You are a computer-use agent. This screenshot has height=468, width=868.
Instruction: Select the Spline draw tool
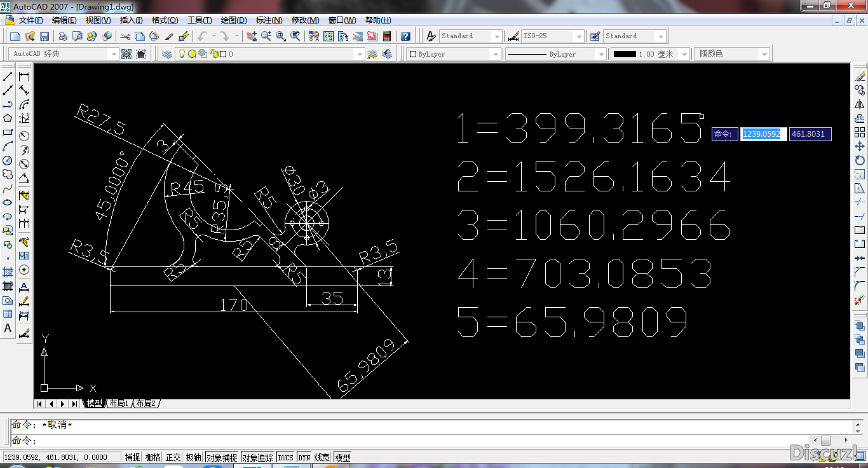8,188
